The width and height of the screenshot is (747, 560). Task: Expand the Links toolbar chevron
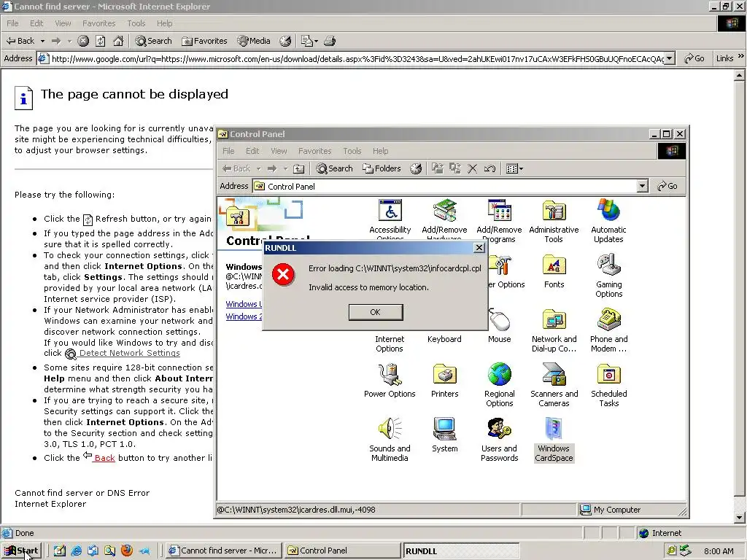(741, 56)
